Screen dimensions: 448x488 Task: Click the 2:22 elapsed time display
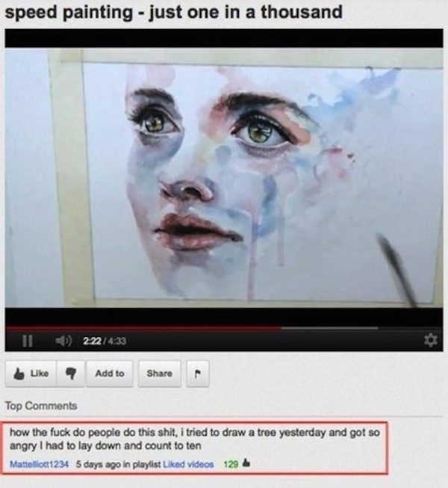[92, 341]
